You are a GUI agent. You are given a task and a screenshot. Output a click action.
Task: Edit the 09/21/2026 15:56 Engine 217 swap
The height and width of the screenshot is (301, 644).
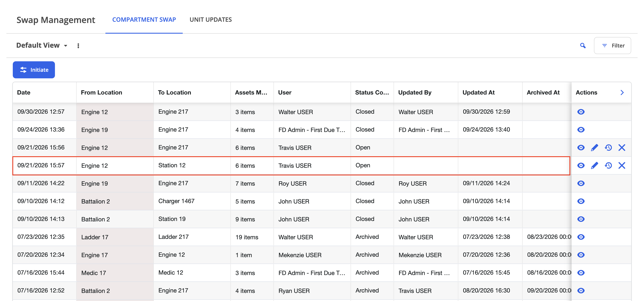595,148
